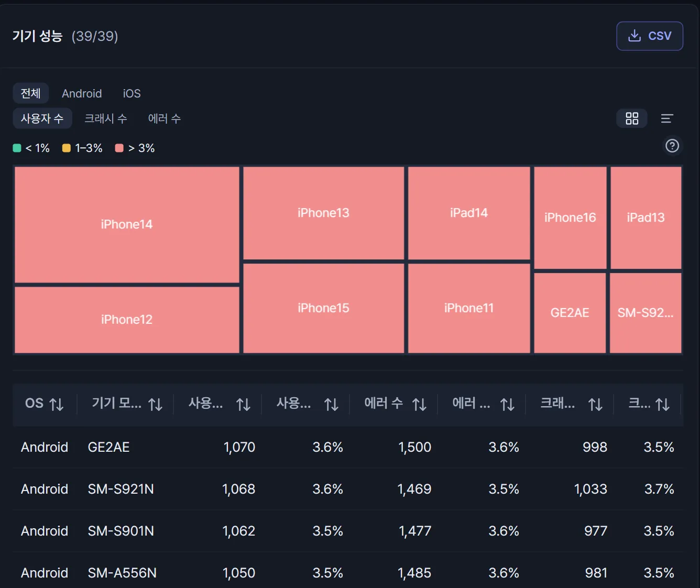
Task: Sort by last 크... column arrows
Action: coord(663,404)
